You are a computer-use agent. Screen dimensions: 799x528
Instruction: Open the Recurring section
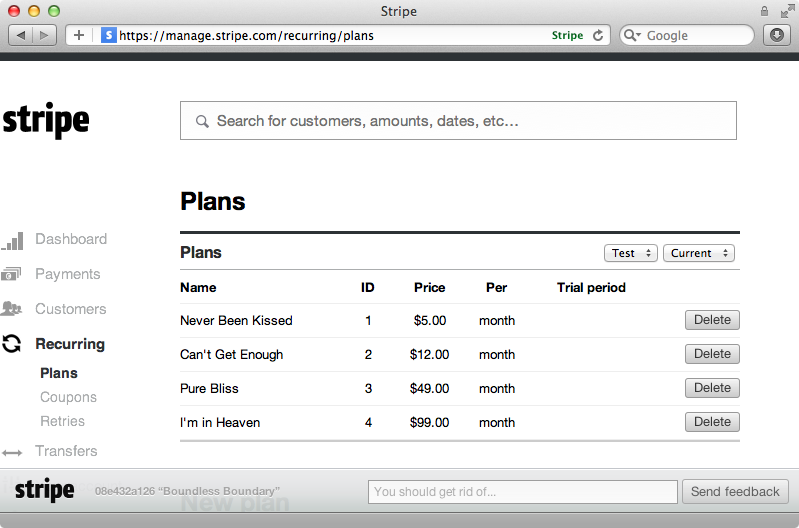click(x=70, y=344)
